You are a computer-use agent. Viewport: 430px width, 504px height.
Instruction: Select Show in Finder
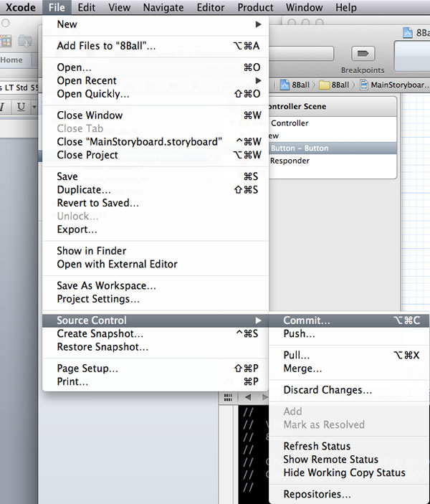click(156, 251)
